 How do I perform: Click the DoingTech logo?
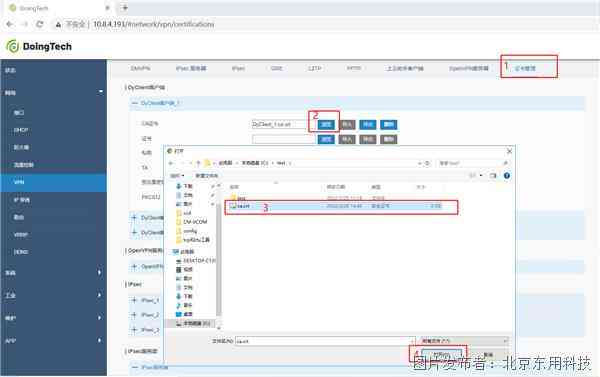pos(39,46)
